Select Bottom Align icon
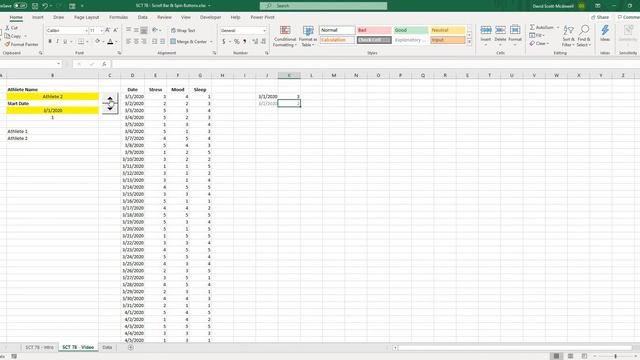The height and width of the screenshot is (360, 640). click(144, 30)
